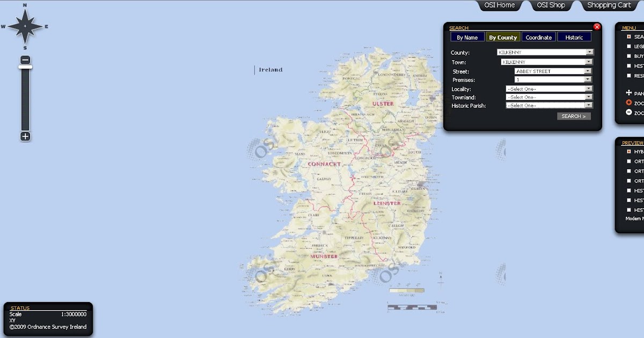The image size is (644, 338).
Task: Click ULSTER province label on map
Action: pos(383,104)
